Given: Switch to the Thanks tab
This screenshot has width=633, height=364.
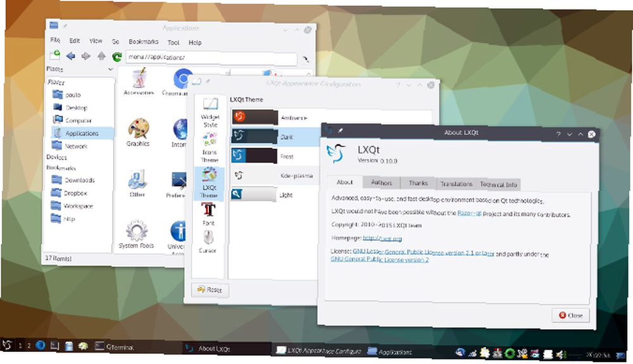Looking at the screenshot, I should (418, 183).
